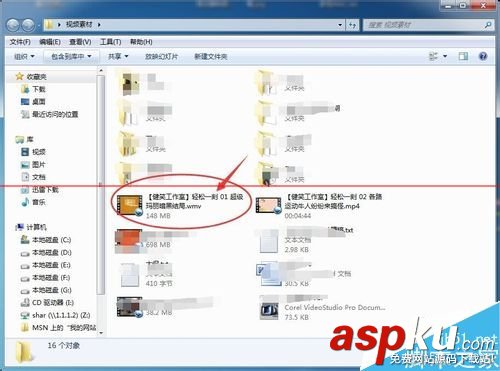Select the Corel VideoStudio Pro document icon

pos(269,311)
